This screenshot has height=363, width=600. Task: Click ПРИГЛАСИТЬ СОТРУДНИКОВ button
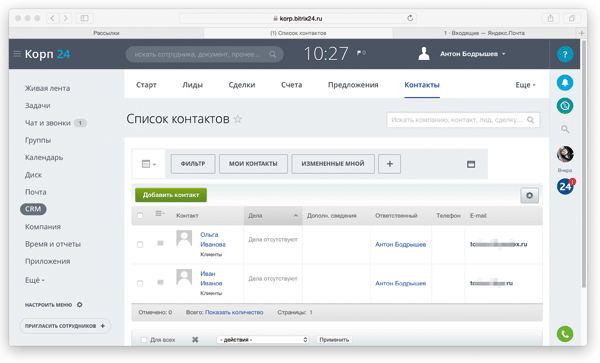tap(65, 326)
